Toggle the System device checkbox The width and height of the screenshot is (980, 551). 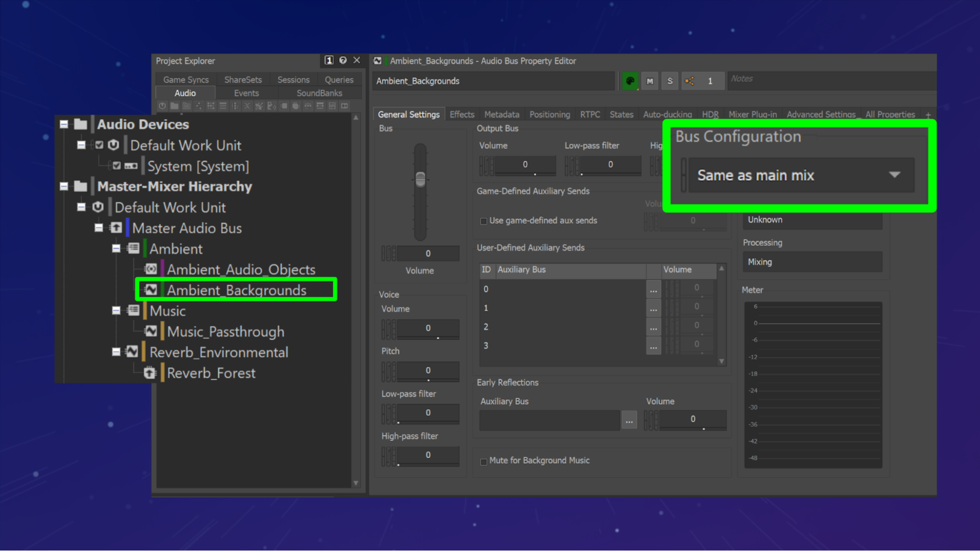pos(116,166)
